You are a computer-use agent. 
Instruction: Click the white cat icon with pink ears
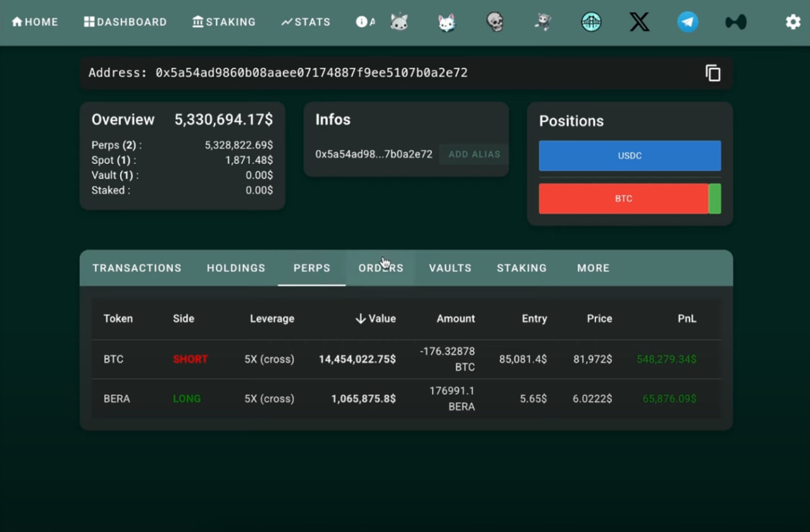[x=447, y=23]
